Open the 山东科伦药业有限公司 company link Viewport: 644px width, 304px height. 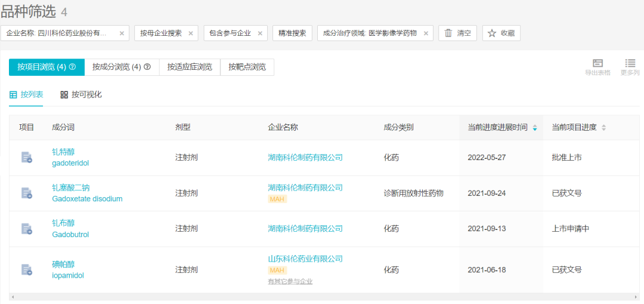tap(305, 259)
